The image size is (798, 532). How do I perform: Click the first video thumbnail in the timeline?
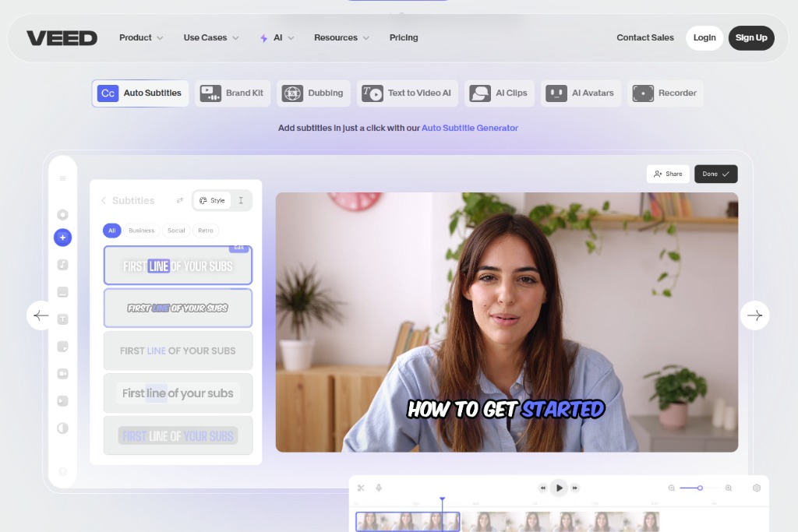point(407,520)
